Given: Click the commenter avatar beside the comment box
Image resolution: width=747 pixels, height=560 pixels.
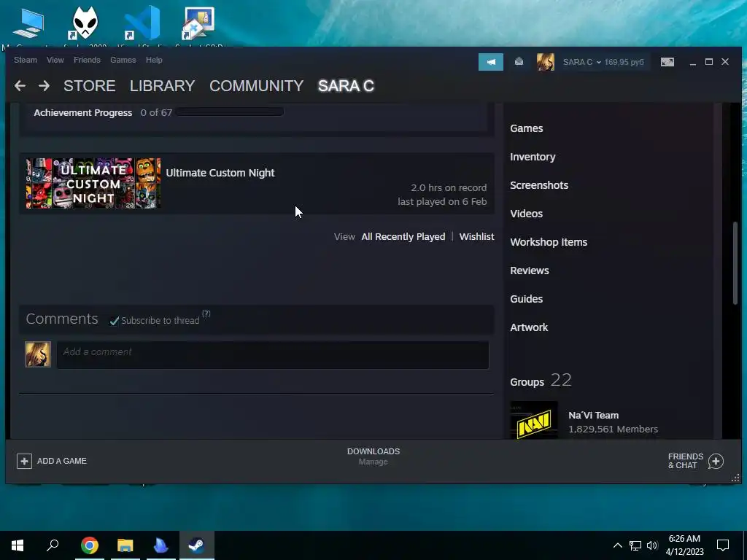Looking at the screenshot, I should coord(38,354).
